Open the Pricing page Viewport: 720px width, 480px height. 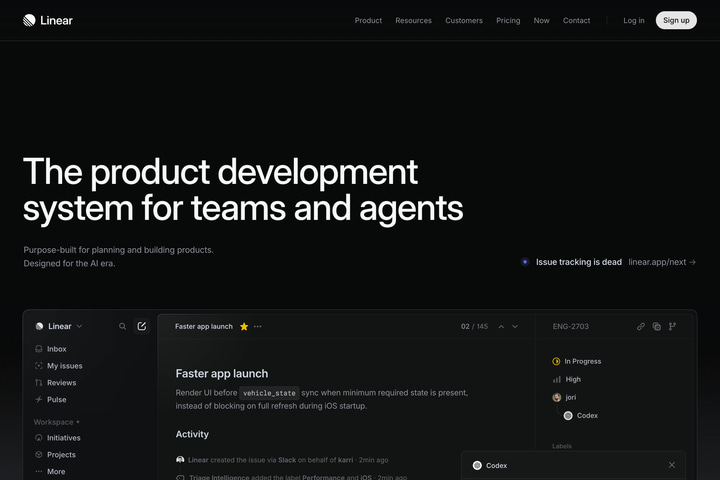[508, 20]
